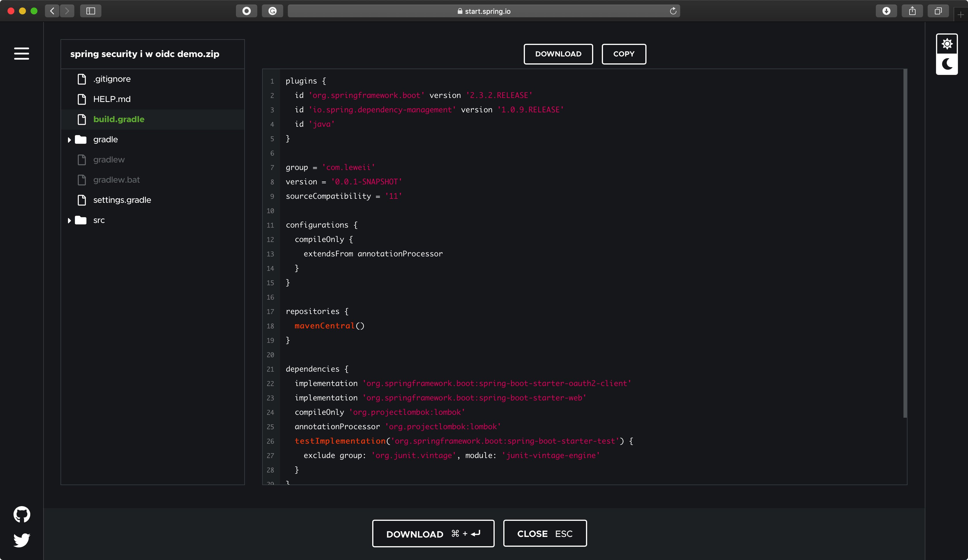Click the .gitignore file icon
This screenshot has width=968, height=560.
point(82,79)
